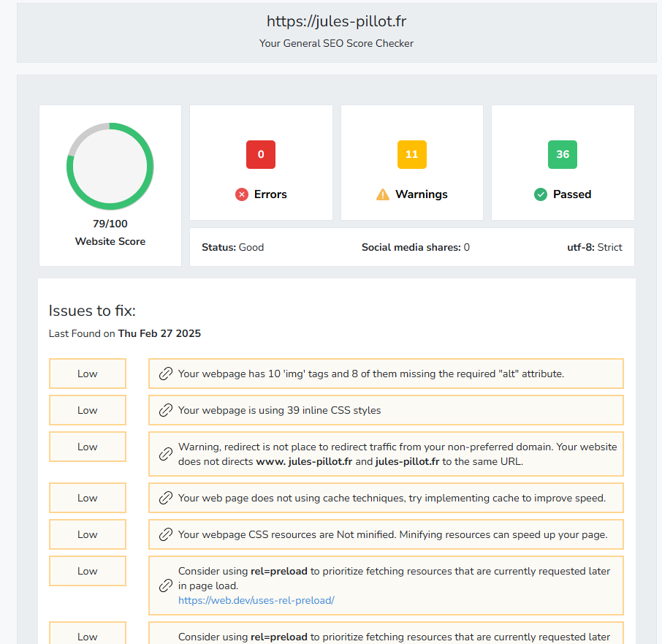Click the circular website score progress ring

click(110, 166)
